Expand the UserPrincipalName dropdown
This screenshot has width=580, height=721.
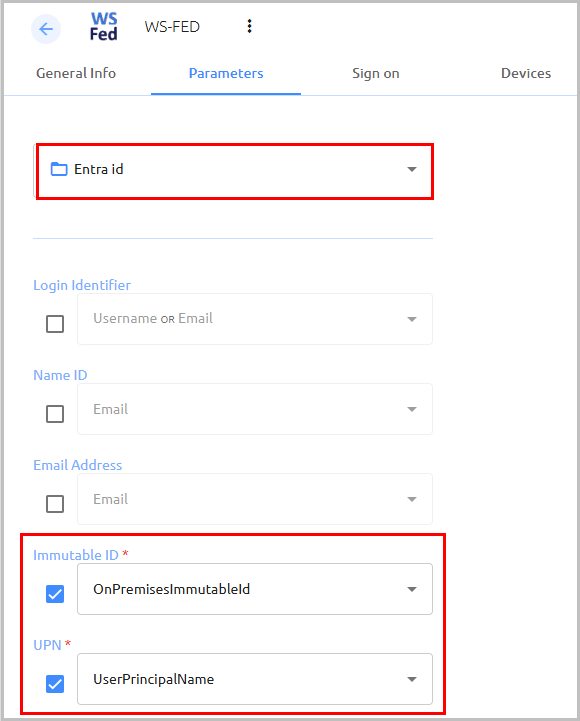pos(255,679)
